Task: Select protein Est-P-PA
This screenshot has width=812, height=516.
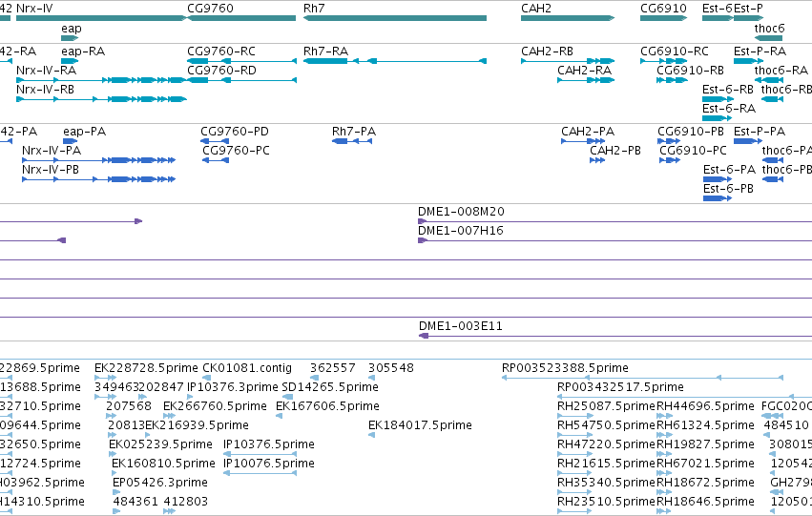Action: pos(748,141)
